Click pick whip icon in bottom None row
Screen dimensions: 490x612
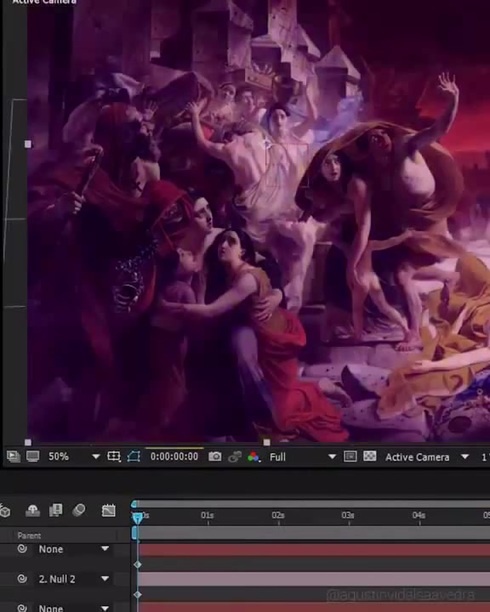23,608
